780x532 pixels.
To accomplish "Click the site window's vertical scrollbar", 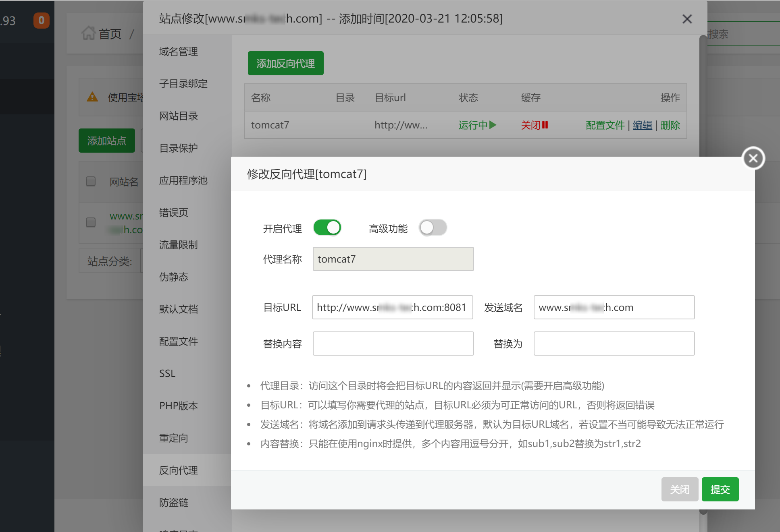I will pos(703,97).
